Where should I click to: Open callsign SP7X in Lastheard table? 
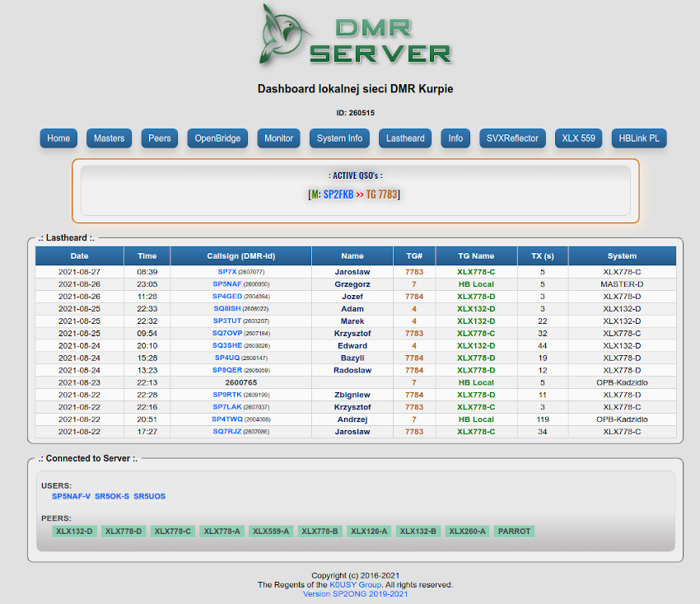point(226,271)
